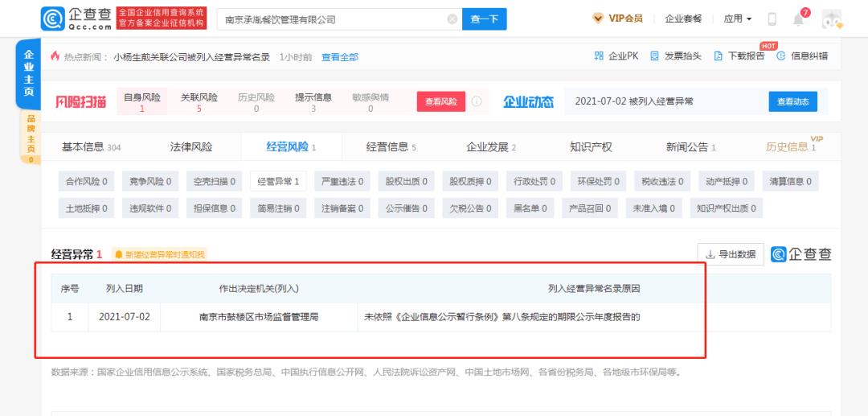Select 产品召回 0 filter
The height and width of the screenshot is (416, 868).
click(590, 208)
